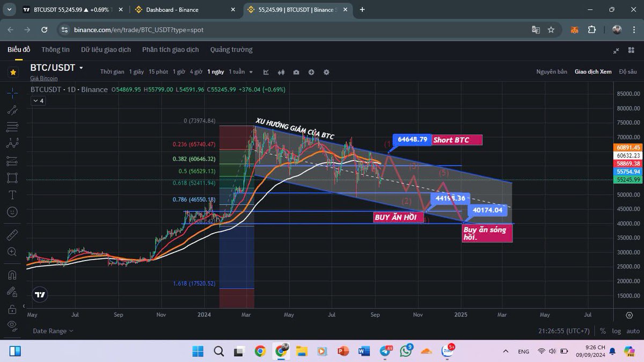Viewport: 644px width, 362px height.
Task: Select the 1 ngày interval
Action: [216, 72]
